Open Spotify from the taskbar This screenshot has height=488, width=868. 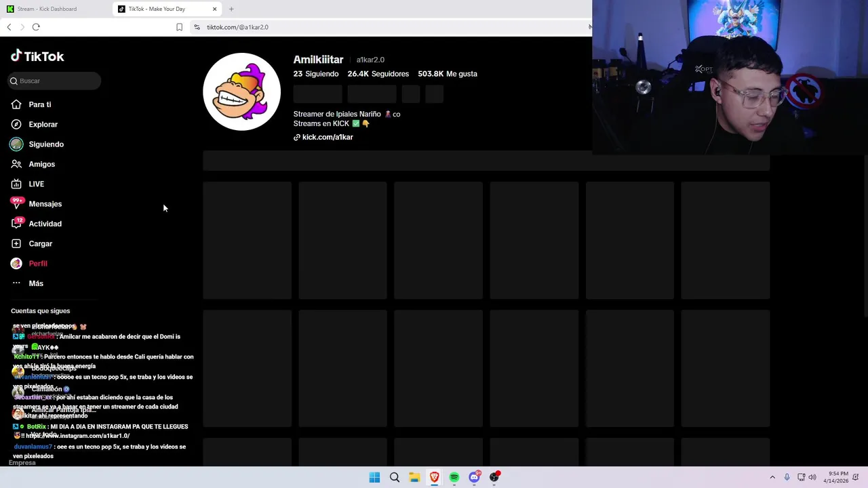454,477
